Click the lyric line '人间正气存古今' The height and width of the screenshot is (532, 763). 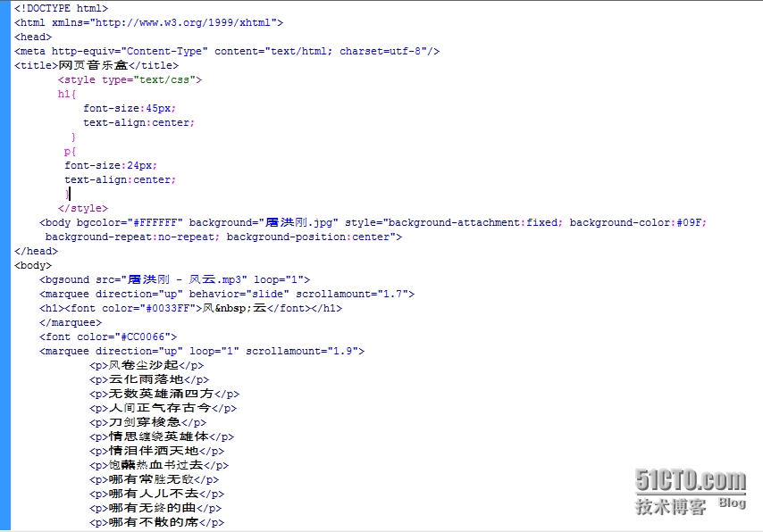tap(163, 408)
